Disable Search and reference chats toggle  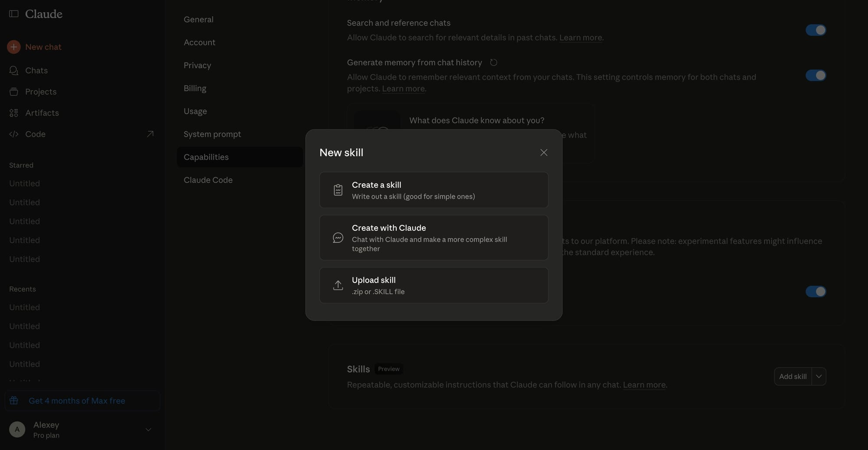click(x=816, y=30)
